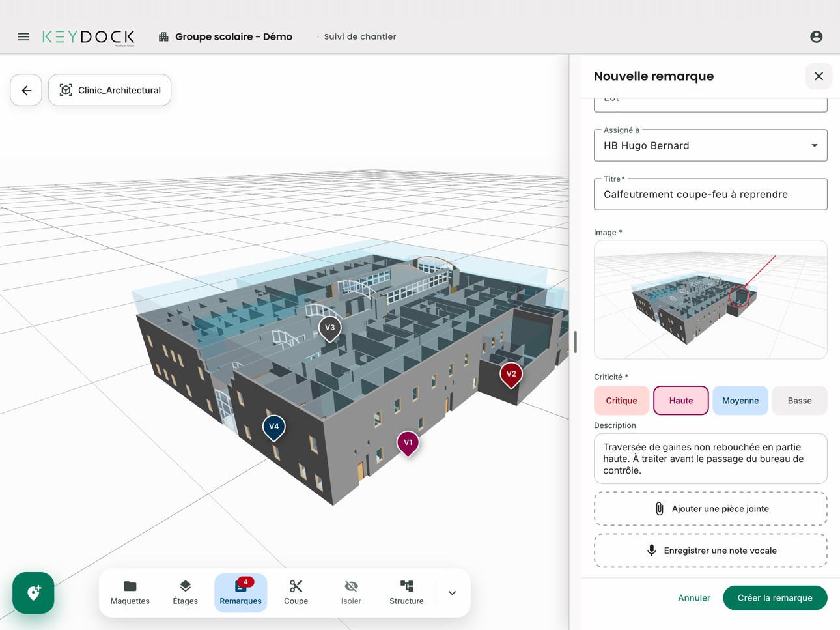
Task: Set criticité to Critique
Action: click(x=621, y=401)
